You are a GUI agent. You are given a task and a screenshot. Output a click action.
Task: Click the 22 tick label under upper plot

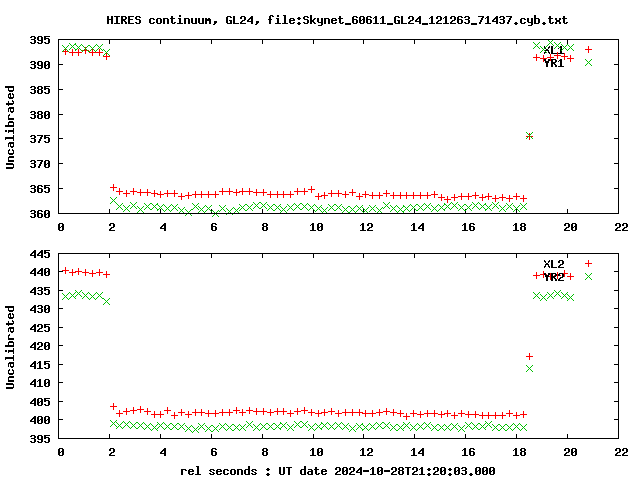[621, 227]
